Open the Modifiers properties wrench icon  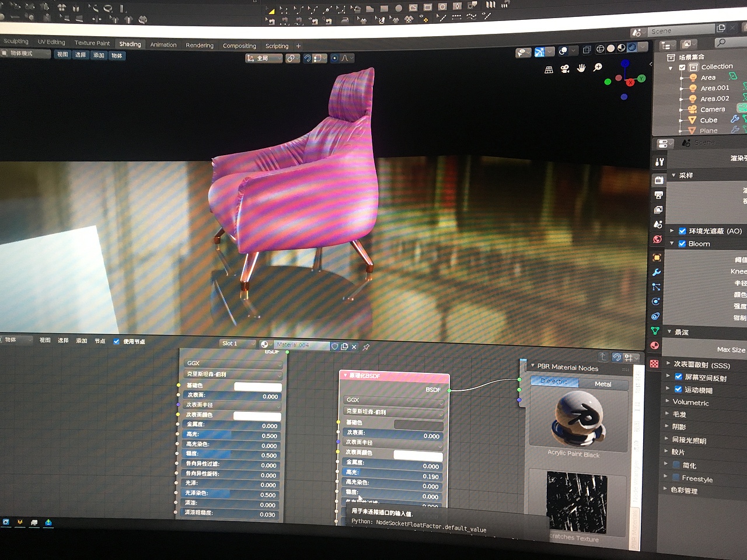[x=657, y=272]
